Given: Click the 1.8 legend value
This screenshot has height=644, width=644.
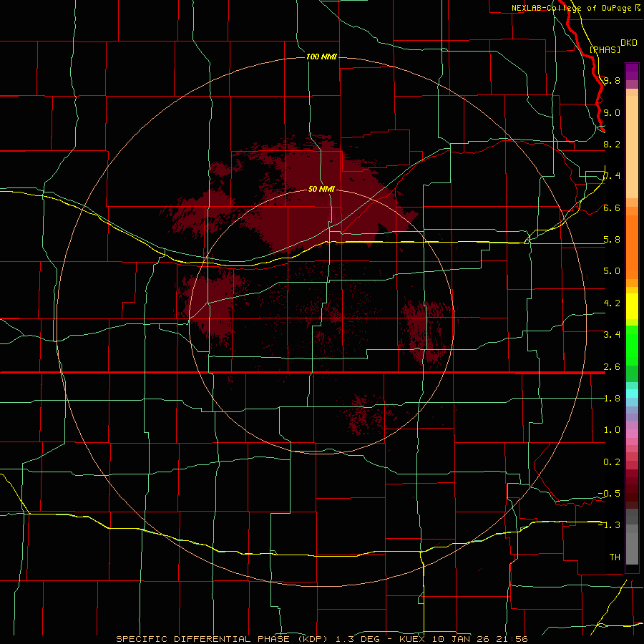Looking at the screenshot, I should coord(612,399).
